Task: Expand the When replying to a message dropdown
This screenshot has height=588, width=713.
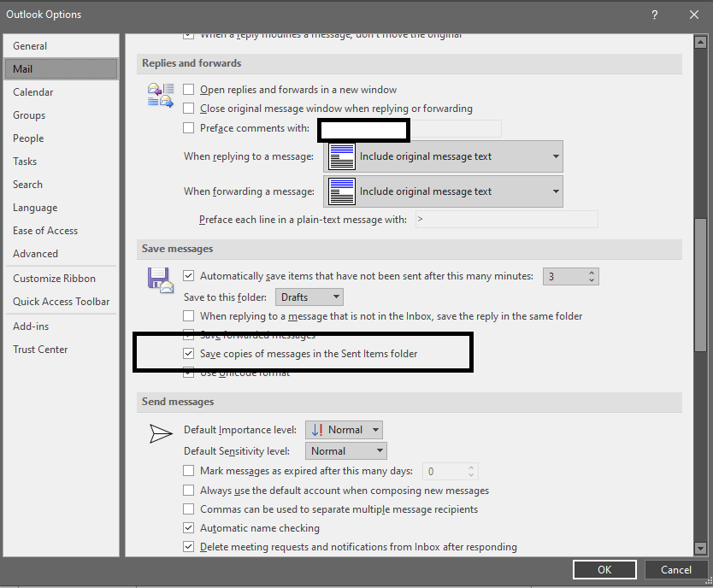Action: pyautogui.click(x=554, y=156)
